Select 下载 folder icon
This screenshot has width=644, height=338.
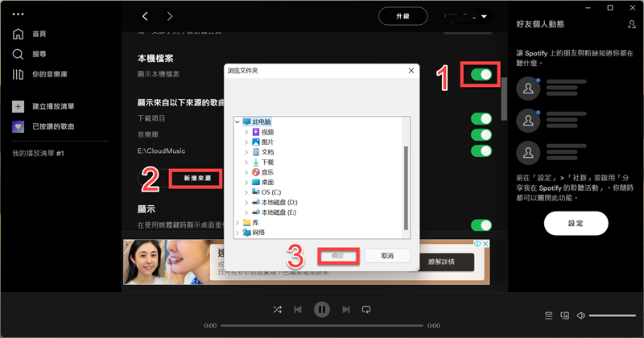pyautogui.click(x=256, y=163)
